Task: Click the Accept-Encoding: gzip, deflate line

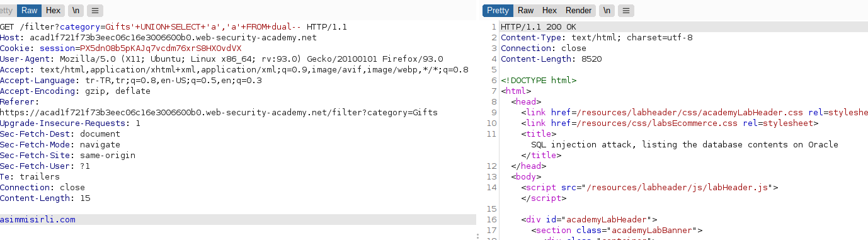Action: tap(75, 91)
